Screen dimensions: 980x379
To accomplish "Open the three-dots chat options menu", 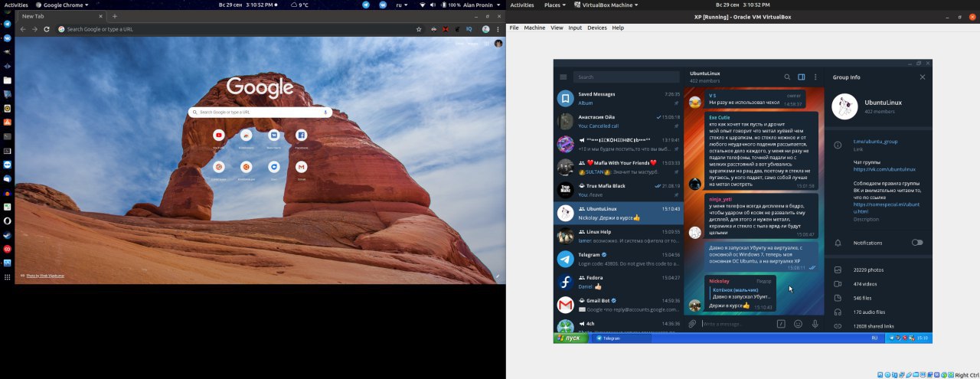I will 815,77.
